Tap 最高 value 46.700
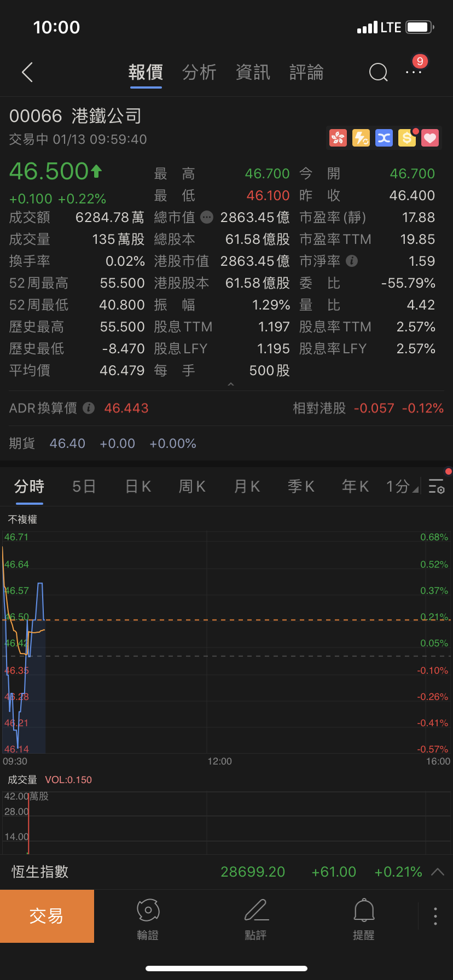Screen dimensions: 453x980 point(267,173)
